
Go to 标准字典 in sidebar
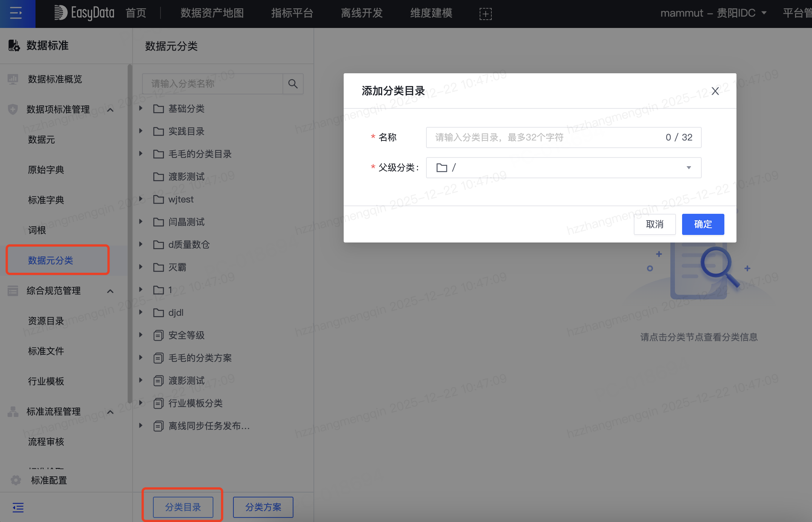coord(46,200)
